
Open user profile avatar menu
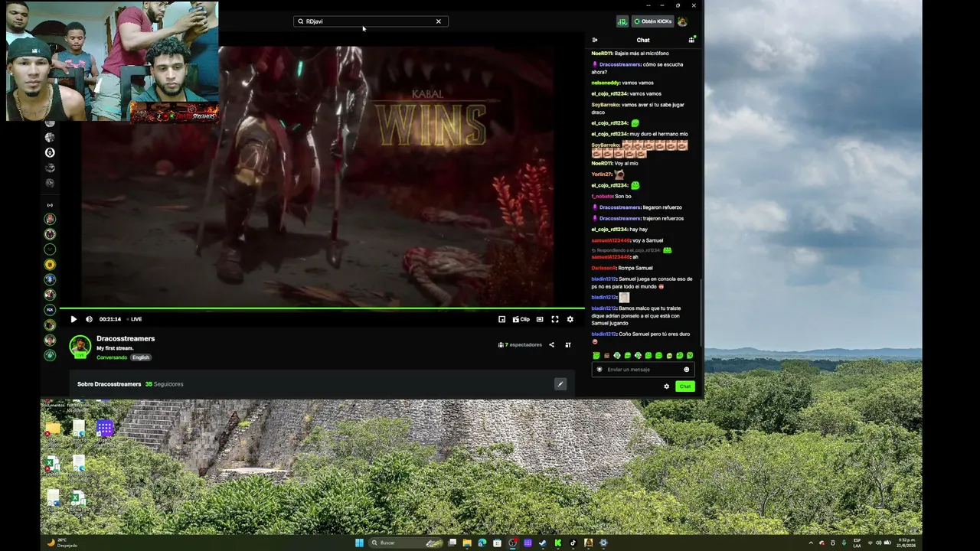(682, 21)
